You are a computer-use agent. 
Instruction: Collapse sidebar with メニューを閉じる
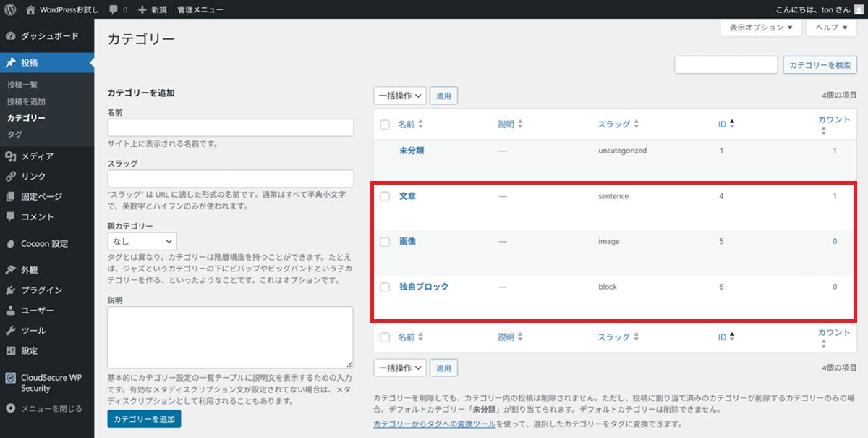pos(51,408)
